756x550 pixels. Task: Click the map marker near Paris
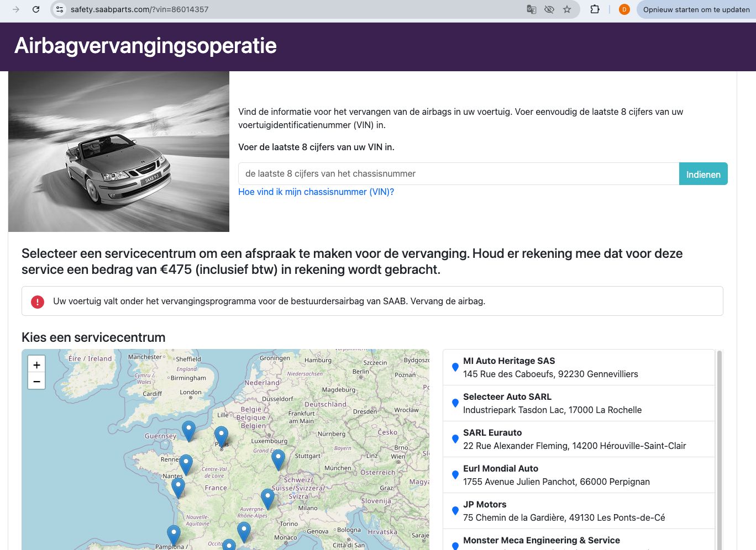(221, 436)
